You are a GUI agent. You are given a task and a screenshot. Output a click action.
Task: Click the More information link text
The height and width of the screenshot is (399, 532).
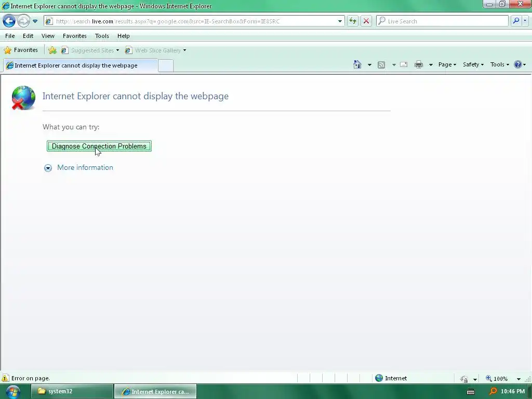(x=85, y=168)
